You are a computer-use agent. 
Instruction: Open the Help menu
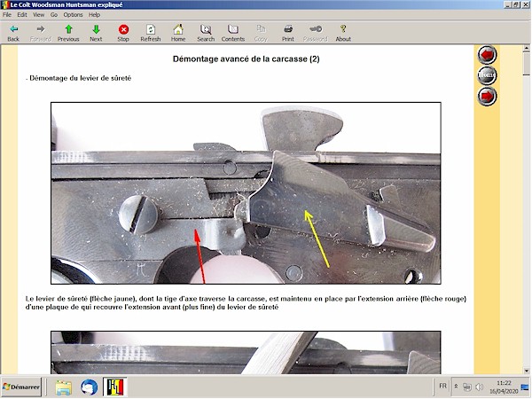[94, 14]
